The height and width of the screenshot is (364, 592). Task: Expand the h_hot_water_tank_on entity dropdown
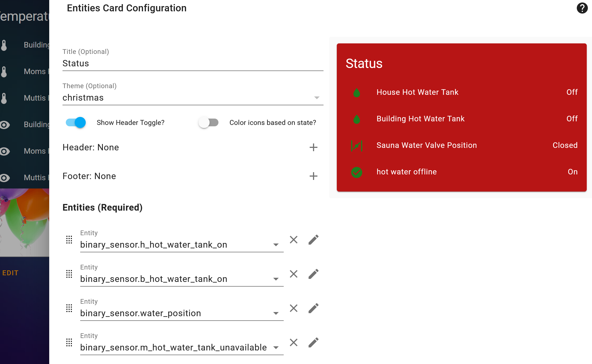coord(276,245)
